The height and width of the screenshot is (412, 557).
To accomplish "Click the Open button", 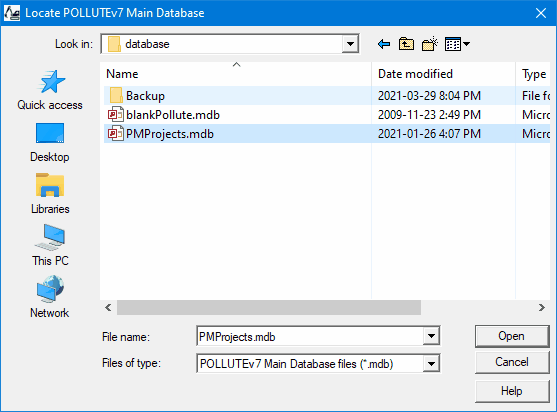I will click(512, 336).
